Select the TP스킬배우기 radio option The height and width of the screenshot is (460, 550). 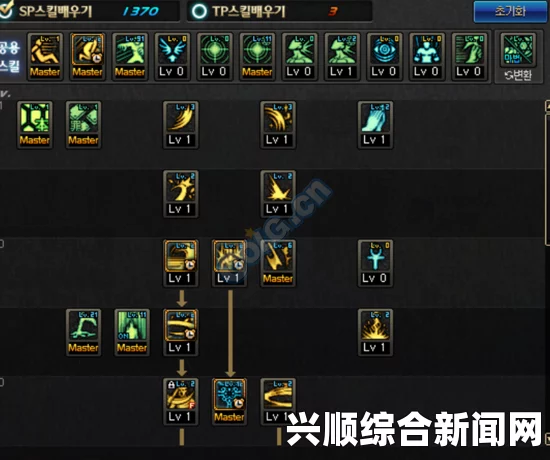pyautogui.click(x=199, y=11)
